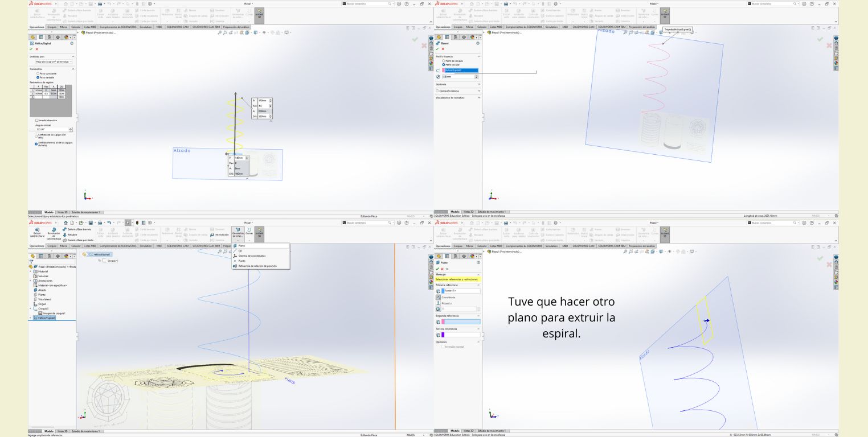Toggle the 'Operación lámina' checkbox in Barrer
The width and height of the screenshot is (868, 437).
[x=437, y=91]
